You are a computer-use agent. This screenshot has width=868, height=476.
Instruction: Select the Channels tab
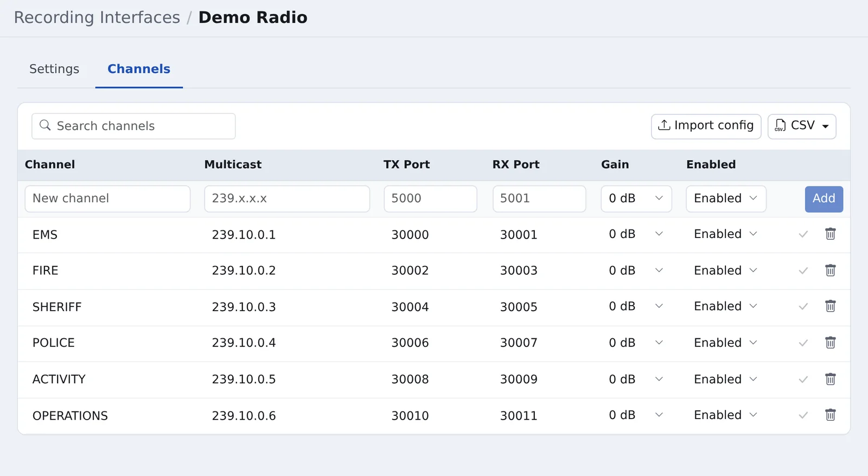click(139, 69)
